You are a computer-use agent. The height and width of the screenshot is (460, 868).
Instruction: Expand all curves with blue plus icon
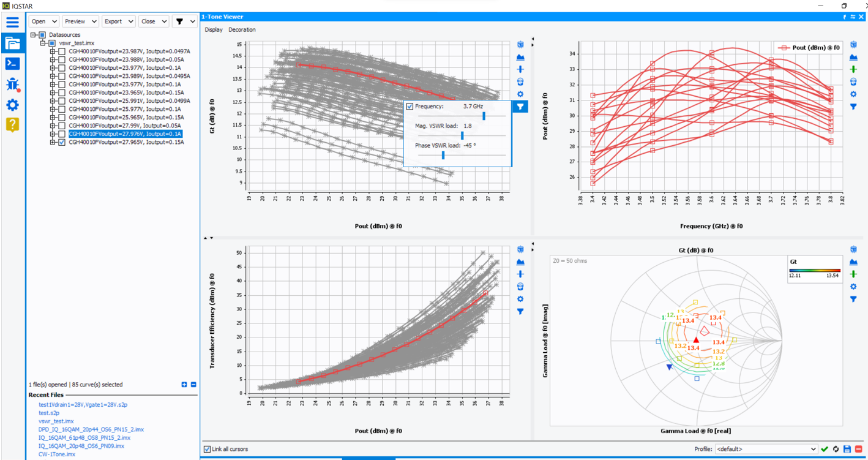tap(184, 385)
